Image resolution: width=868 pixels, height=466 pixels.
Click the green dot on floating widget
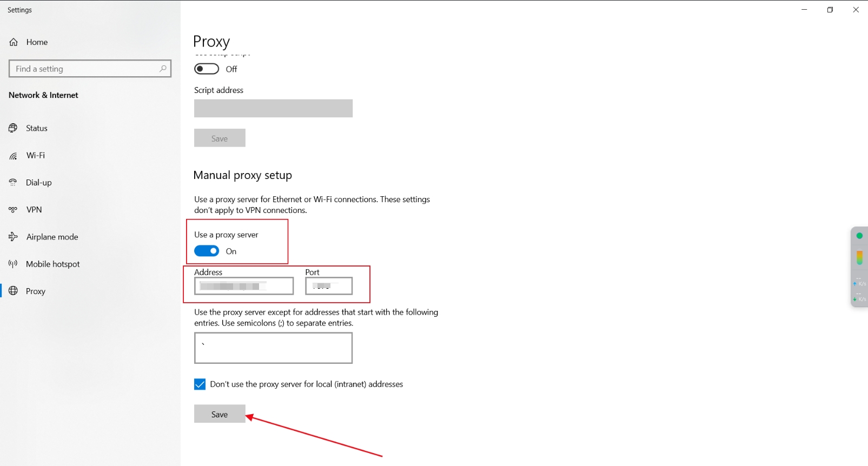click(x=859, y=236)
